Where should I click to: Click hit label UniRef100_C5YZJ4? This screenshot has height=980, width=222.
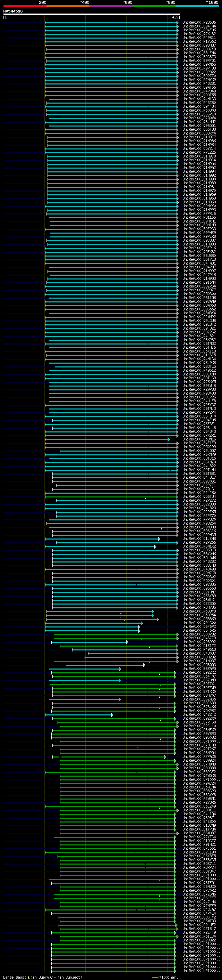click(x=199, y=149)
